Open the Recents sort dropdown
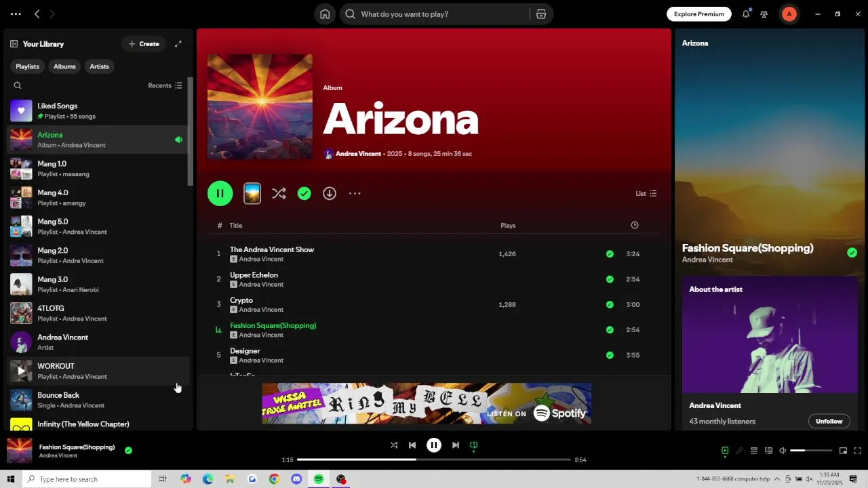This screenshot has height=488, width=868. (x=165, y=85)
